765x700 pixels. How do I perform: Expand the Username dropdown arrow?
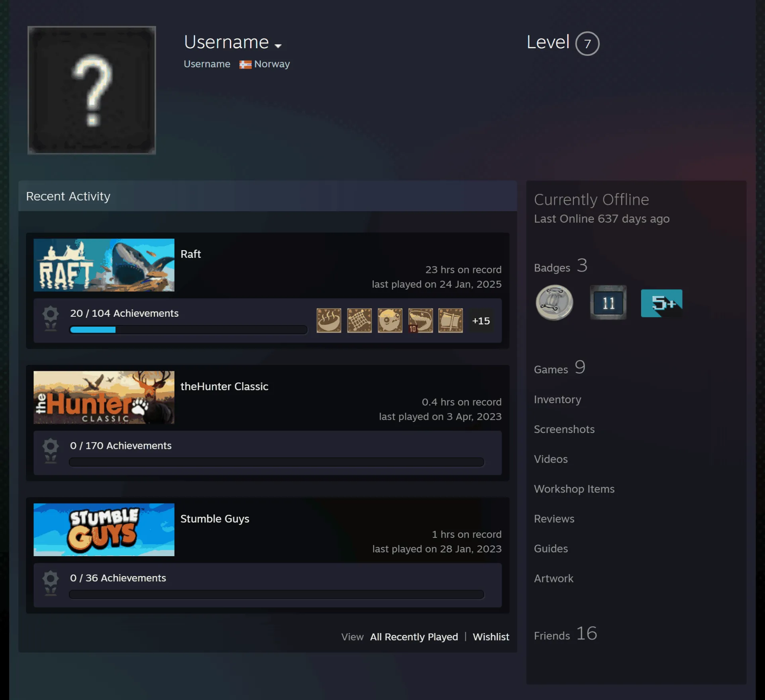coord(278,46)
